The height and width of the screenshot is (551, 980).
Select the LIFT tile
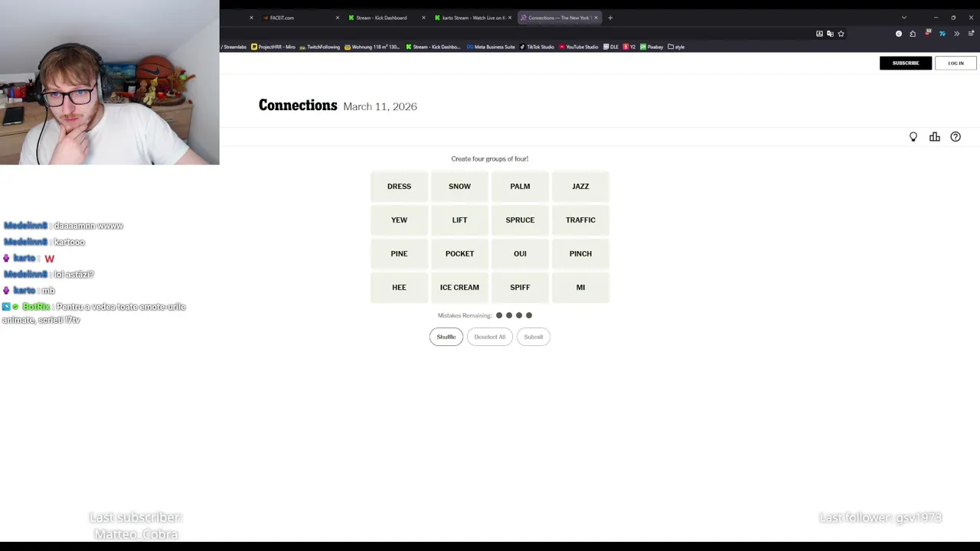(459, 220)
